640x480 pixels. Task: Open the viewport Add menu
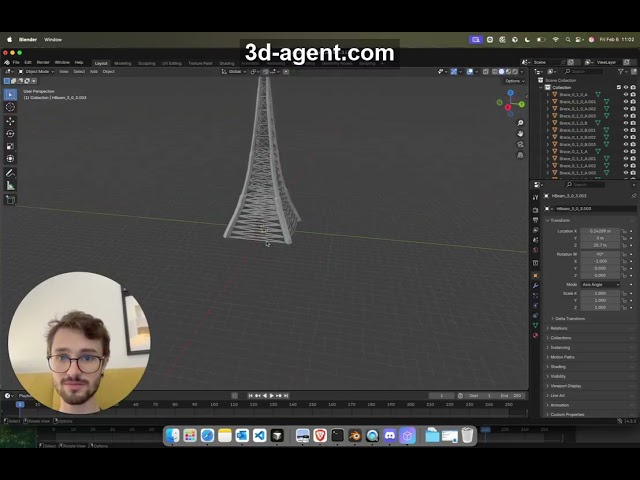tap(93, 71)
